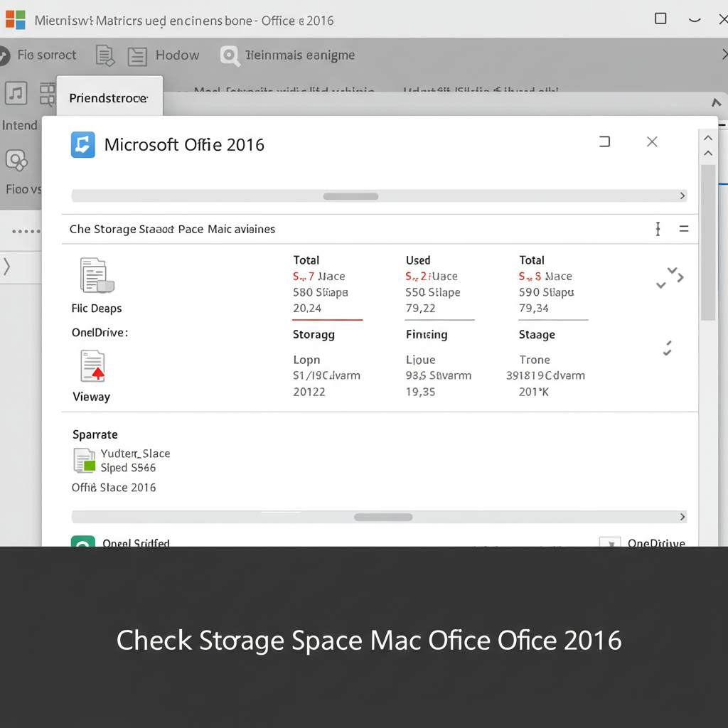Click the Sparrate section heading
Image resolution: width=728 pixels, height=728 pixels.
tap(95, 434)
